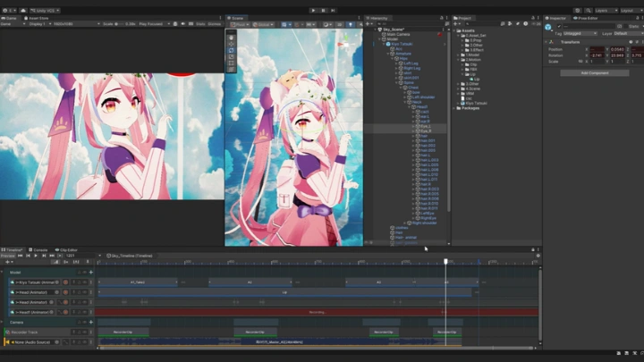The height and width of the screenshot is (362, 644).
Task: Click the Play button in top toolbar
Action: point(313,10)
